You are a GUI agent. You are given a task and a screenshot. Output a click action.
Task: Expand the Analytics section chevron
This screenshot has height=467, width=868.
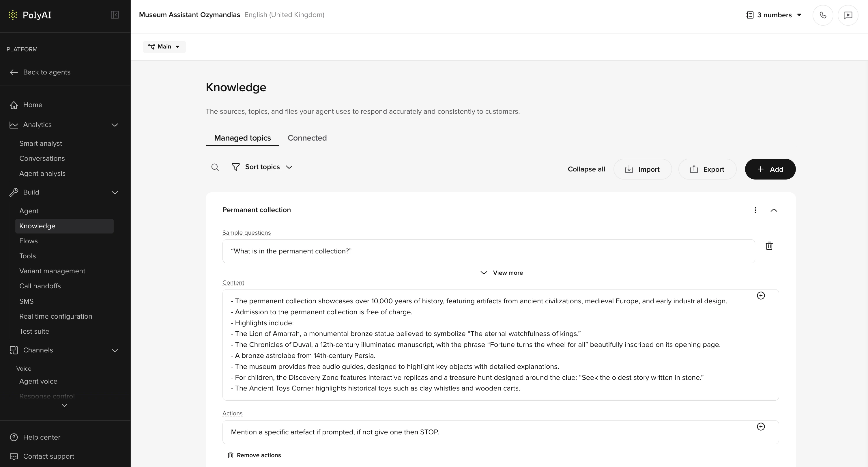[115, 125]
